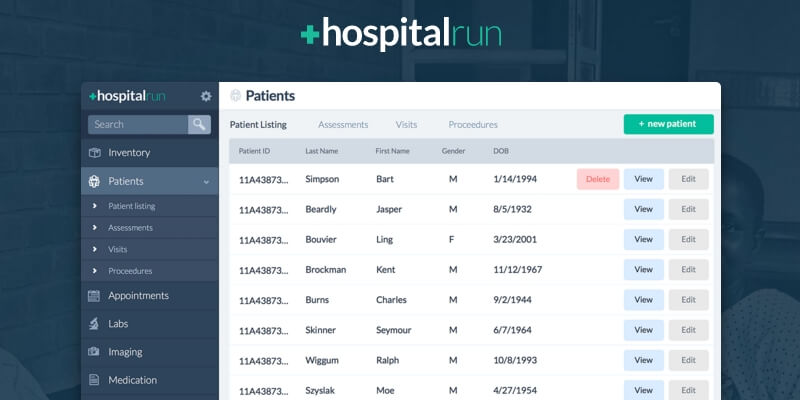
Task: Edit the Brockman Kent patient record
Action: (x=688, y=270)
